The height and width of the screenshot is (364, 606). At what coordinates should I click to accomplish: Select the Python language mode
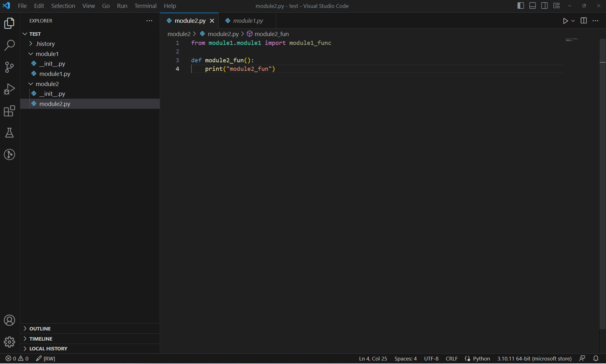482,359
